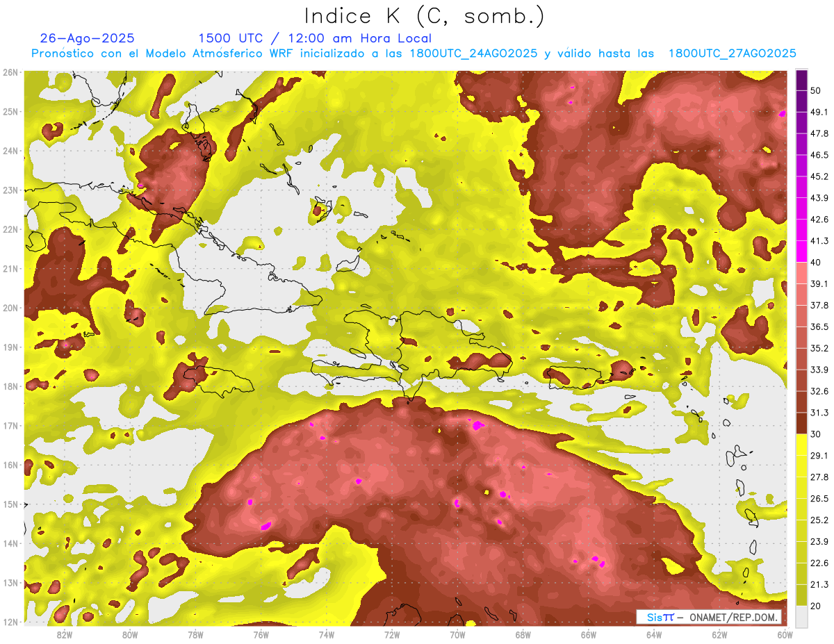This screenshot has width=834, height=644.
Task: Click the "36.5" value on the color scale
Action: [819, 327]
